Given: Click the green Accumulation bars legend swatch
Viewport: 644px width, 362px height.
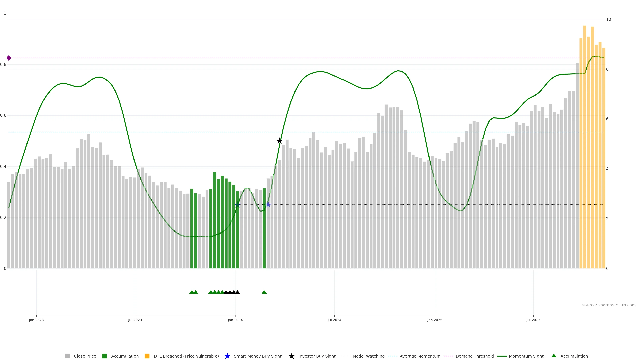Looking at the screenshot, I should [104, 356].
